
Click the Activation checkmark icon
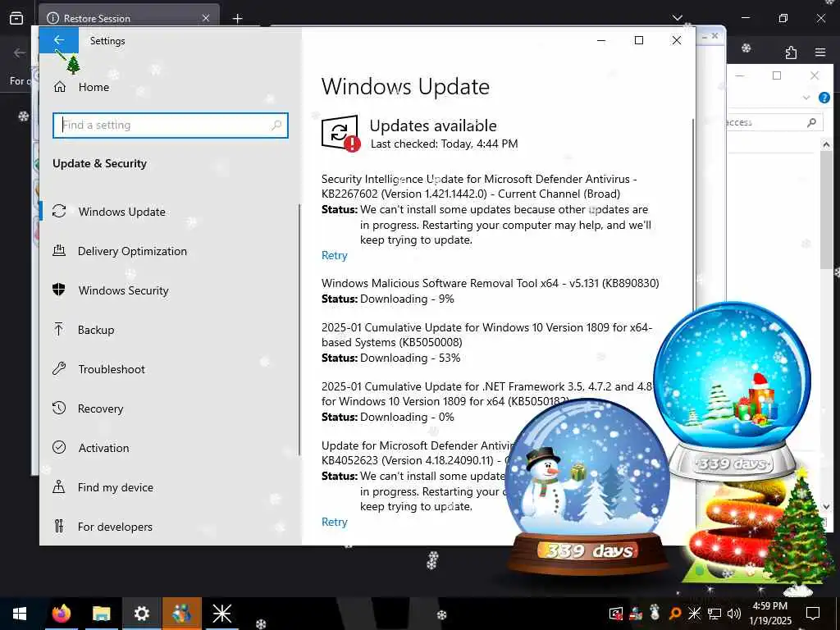click(x=59, y=447)
